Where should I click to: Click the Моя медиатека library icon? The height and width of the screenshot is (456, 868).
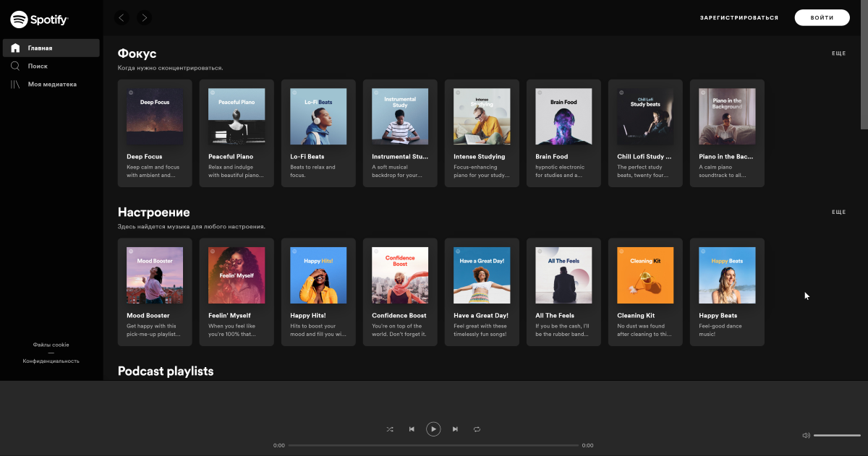click(x=15, y=84)
